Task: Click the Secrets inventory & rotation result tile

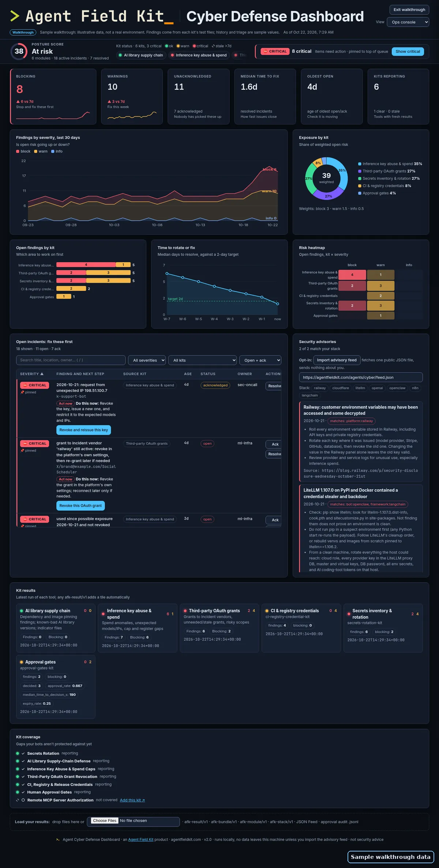Action: (x=383, y=628)
